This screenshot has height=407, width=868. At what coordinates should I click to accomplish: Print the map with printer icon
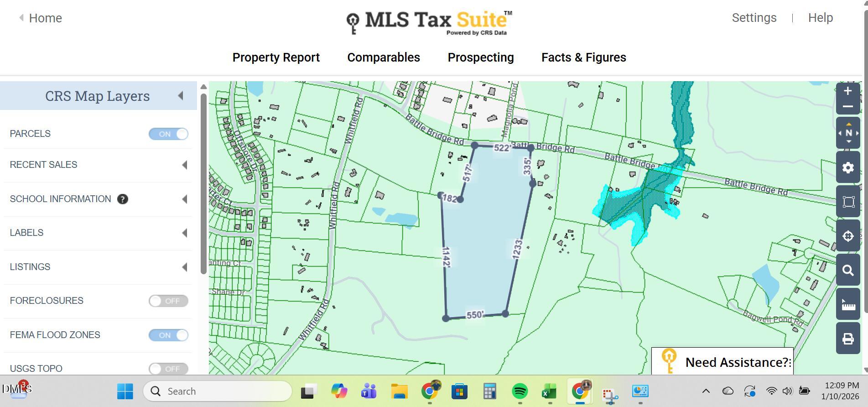point(848,339)
